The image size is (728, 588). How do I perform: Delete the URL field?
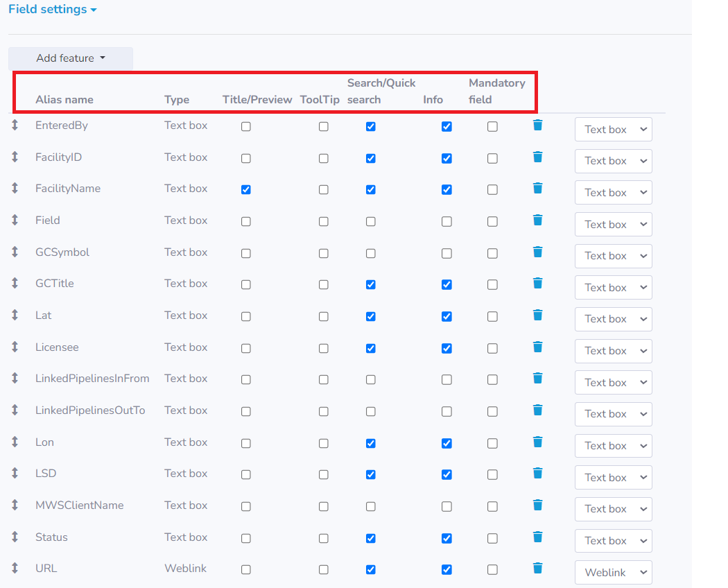tap(537, 568)
